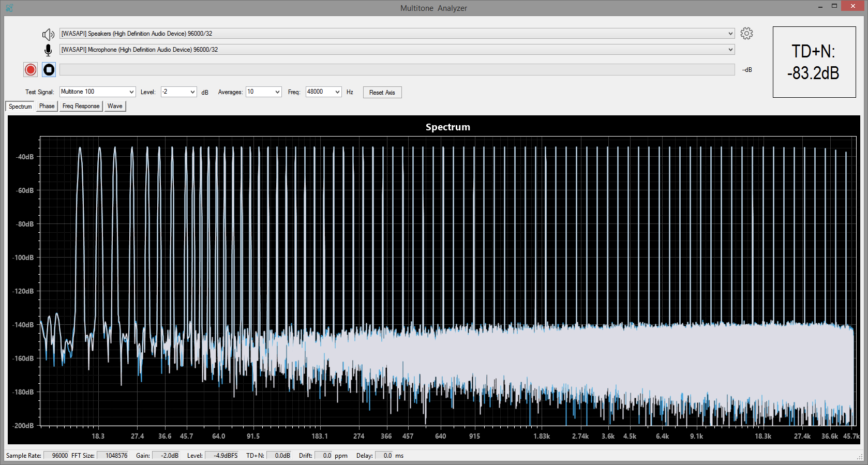Screen dimensions: 868x465
Task: Switch to the Phase tab
Action: pos(47,106)
